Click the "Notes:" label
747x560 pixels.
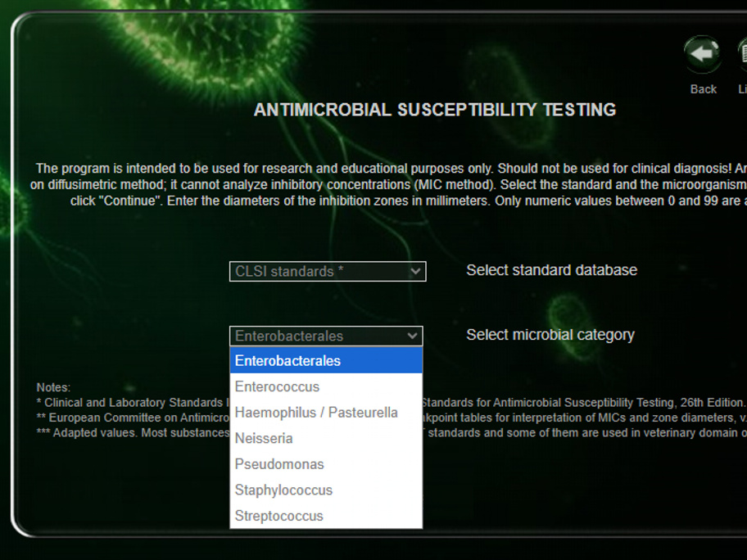pyautogui.click(x=53, y=387)
